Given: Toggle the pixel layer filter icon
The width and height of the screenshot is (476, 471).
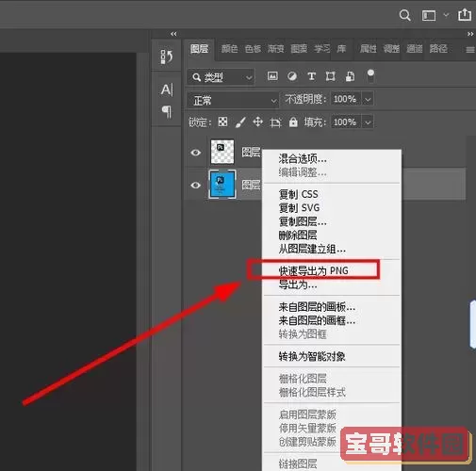Looking at the screenshot, I should (x=272, y=76).
